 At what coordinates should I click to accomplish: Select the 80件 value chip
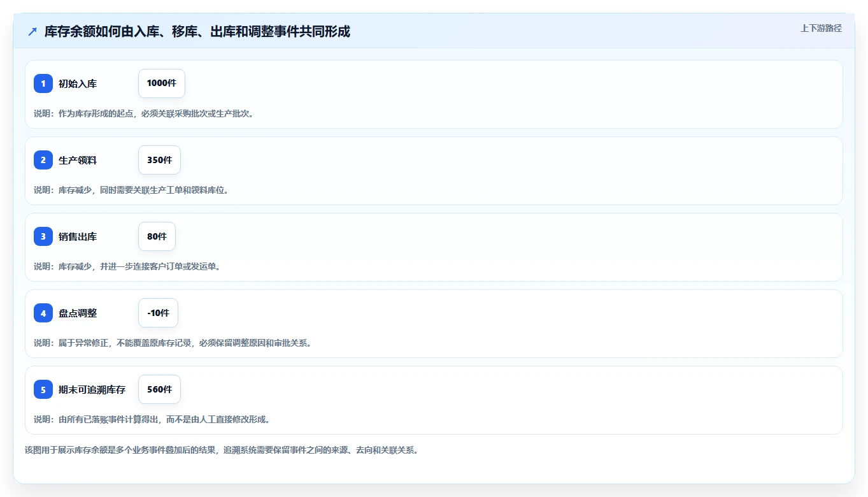tap(157, 236)
